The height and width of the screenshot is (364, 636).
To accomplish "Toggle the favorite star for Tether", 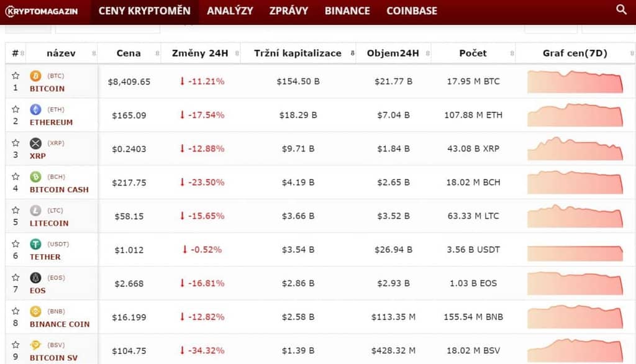I will point(16,244).
